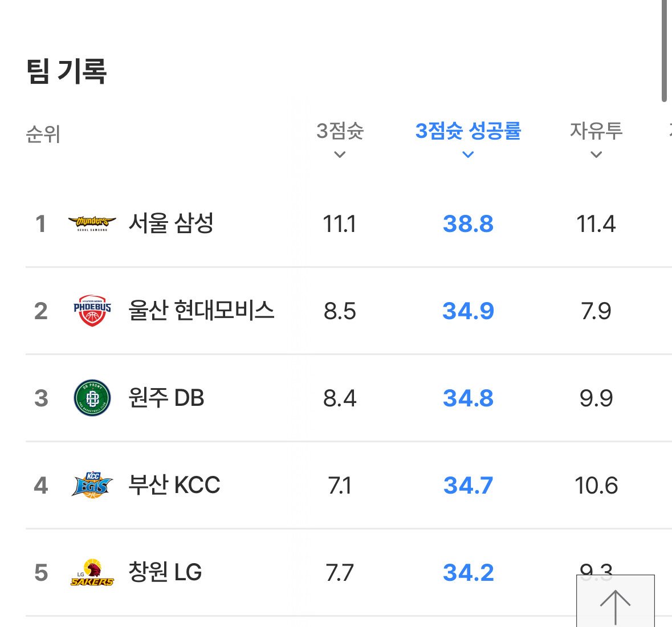
Task: Click the Ulsan Hyundai Mobis Phoebus logo
Action: coord(92,311)
